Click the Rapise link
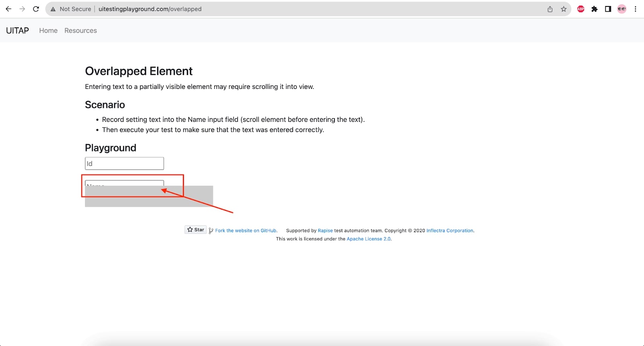The image size is (644, 346). (x=325, y=231)
